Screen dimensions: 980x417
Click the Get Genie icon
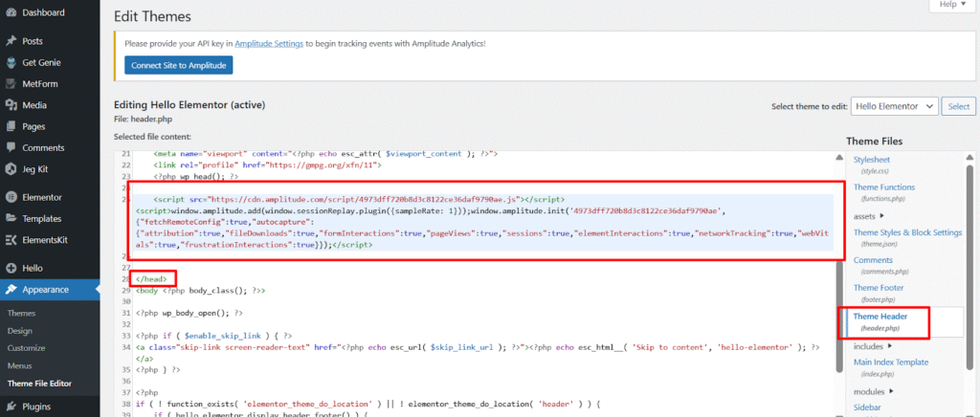click(x=11, y=62)
